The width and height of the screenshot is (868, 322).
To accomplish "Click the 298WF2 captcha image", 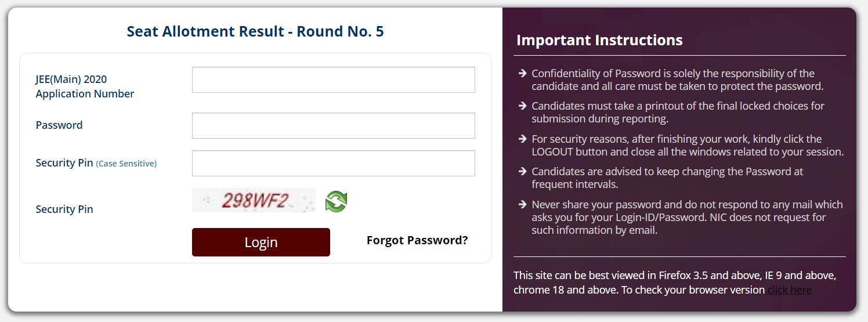I will 254,201.
